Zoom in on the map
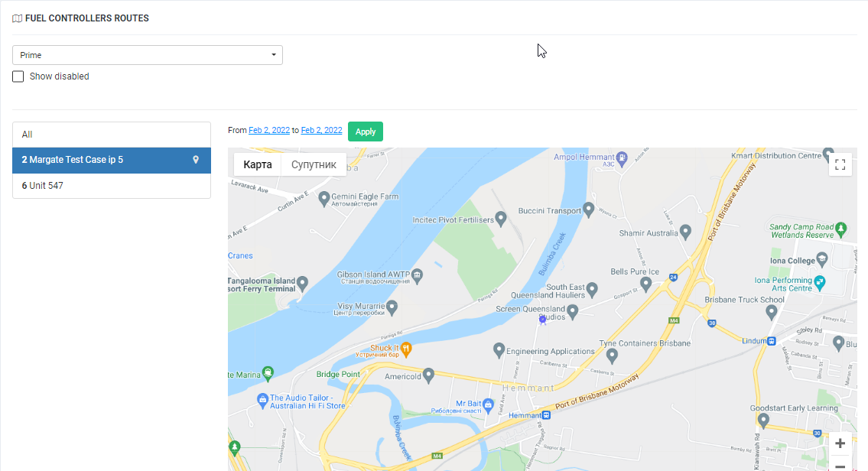The height and width of the screenshot is (471, 868). pos(840,443)
